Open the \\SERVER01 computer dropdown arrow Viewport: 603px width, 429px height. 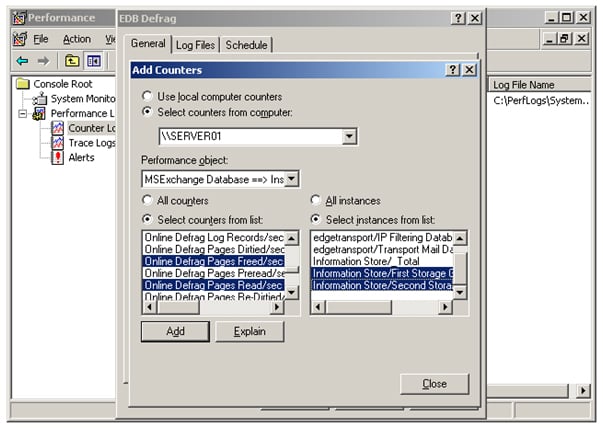pos(349,136)
